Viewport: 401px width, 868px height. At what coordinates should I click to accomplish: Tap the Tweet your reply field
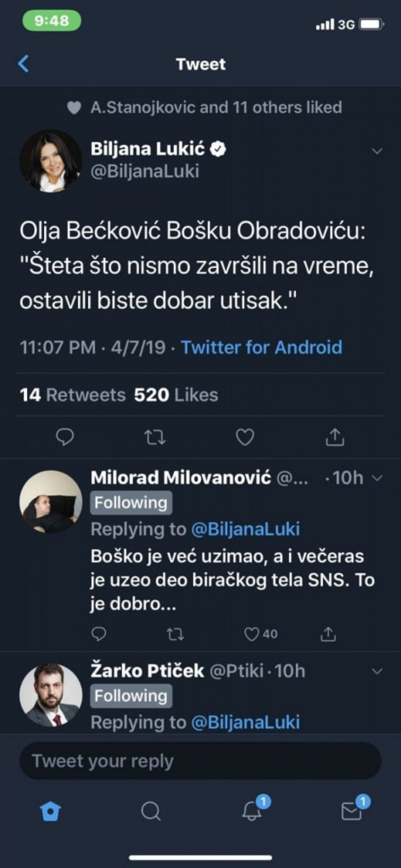(x=200, y=761)
